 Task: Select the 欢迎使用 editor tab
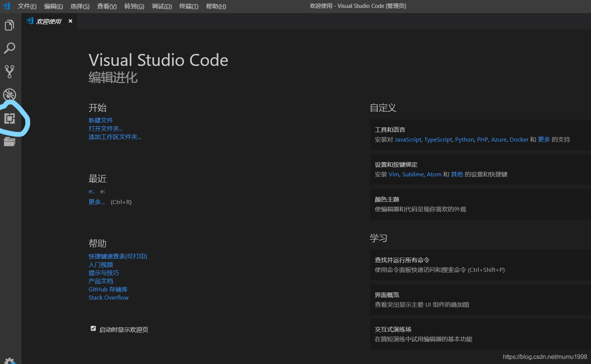point(49,21)
